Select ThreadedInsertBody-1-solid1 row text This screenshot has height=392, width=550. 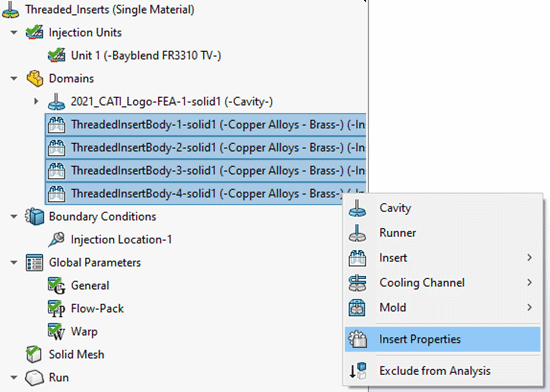218,125
